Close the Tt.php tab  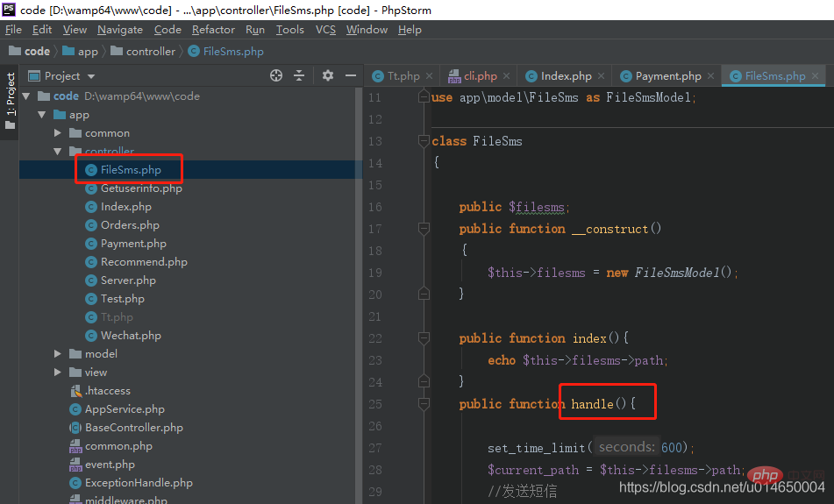pos(429,76)
